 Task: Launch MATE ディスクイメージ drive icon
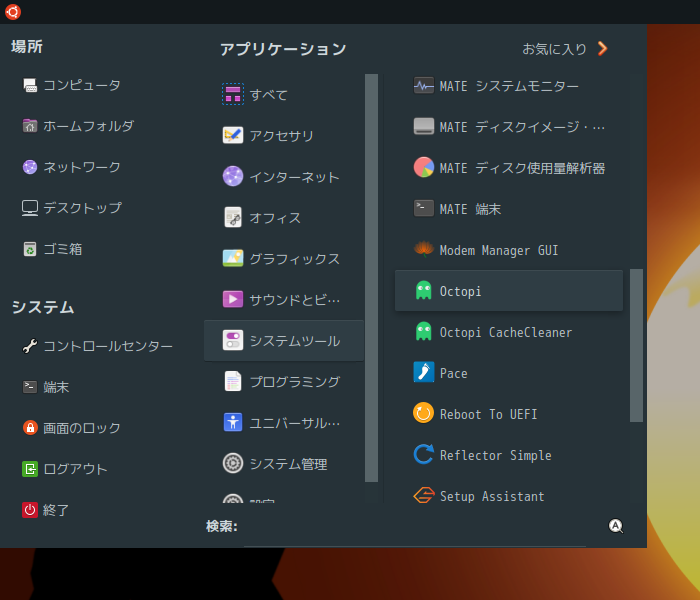click(x=424, y=127)
